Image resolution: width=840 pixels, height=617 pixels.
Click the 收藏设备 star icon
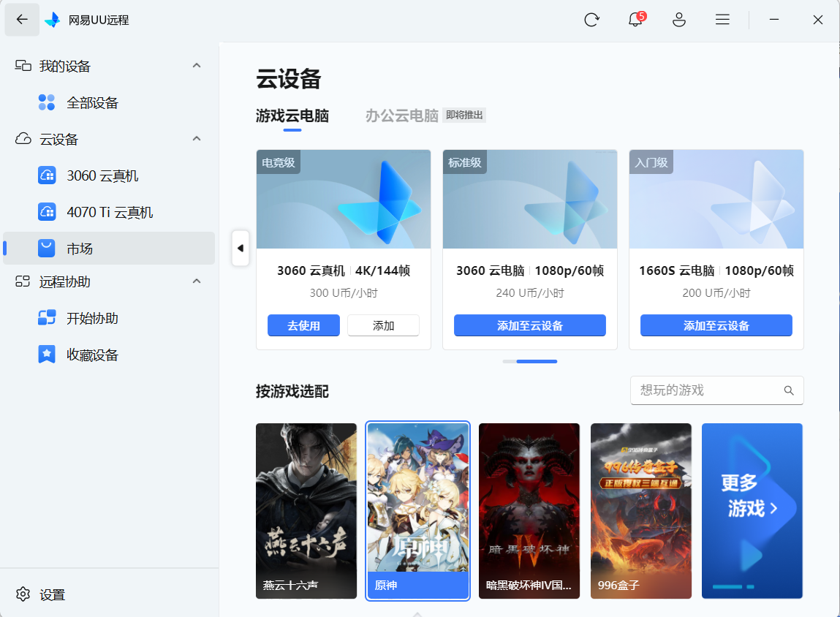click(x=47, y=354)
